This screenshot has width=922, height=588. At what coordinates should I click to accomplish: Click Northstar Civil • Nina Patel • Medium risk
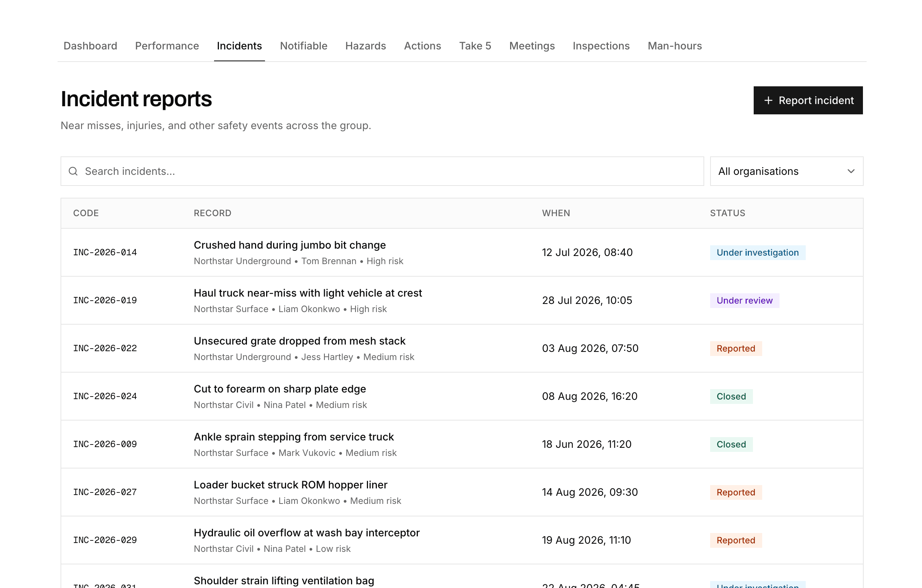(280, 405)
